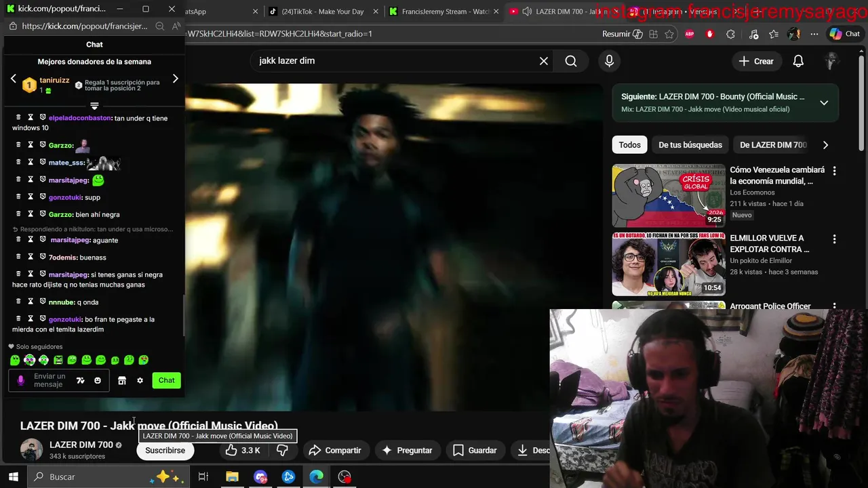The width and height of the screenshot is (868, 488).
Task: Insert the first green blob emote
Action: [15, 360]
